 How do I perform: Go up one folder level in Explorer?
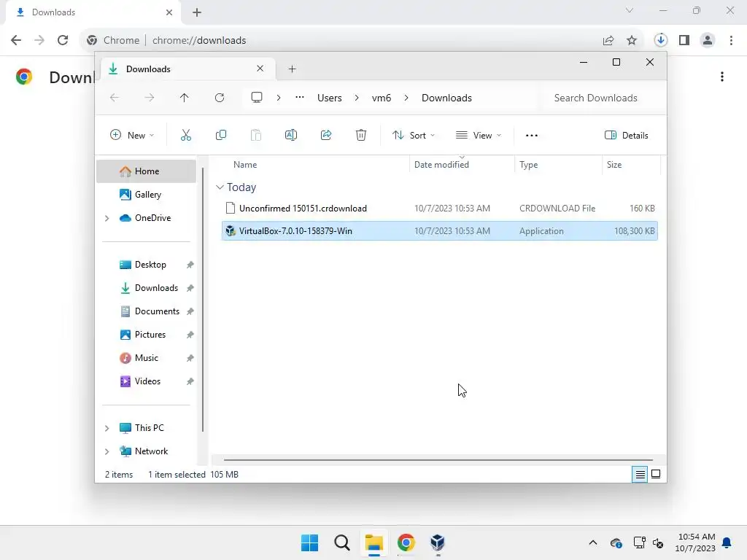[x=185, y=98]
